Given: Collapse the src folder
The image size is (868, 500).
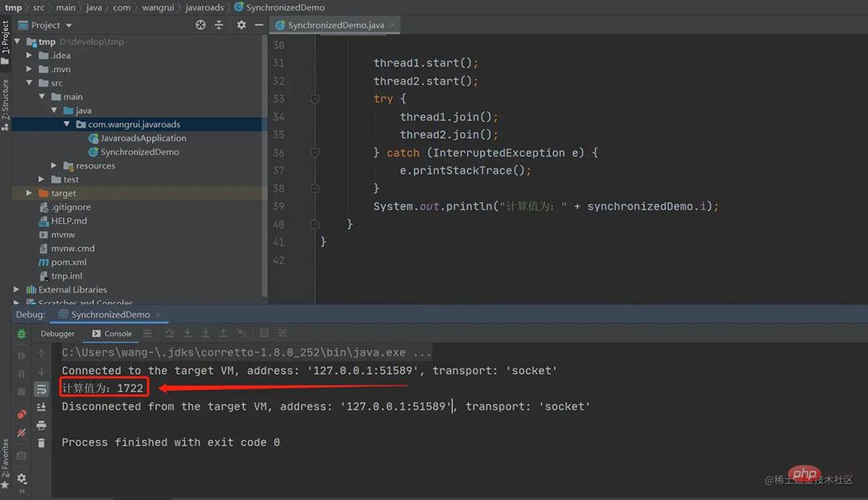Looking at the screenshot, I should point(29,83).
